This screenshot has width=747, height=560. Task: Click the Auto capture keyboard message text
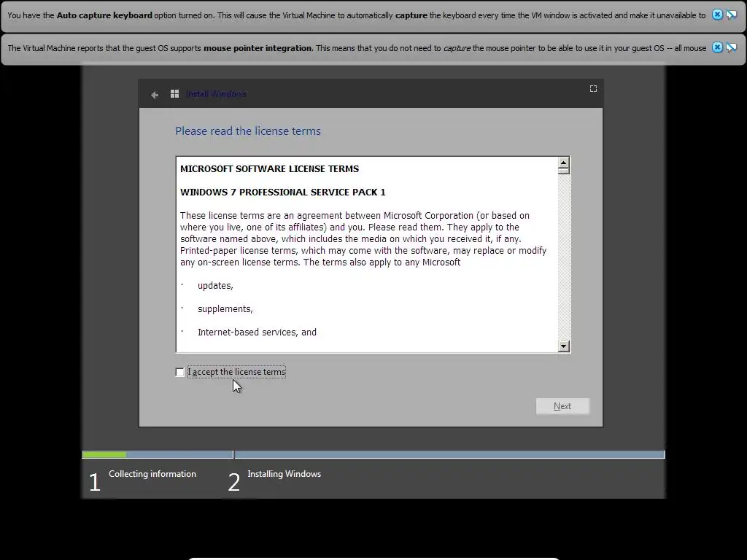point(356,15)
